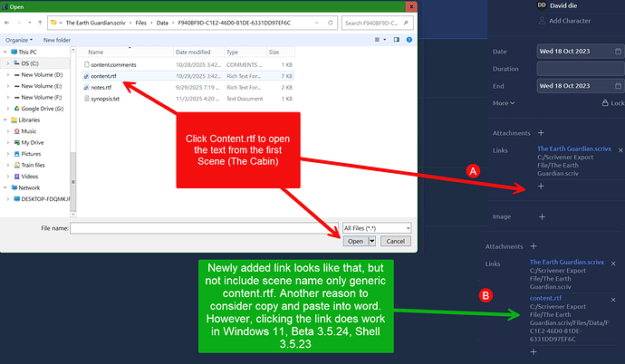
Task: Click New folder in toolbar
Action: click(55, 40)
